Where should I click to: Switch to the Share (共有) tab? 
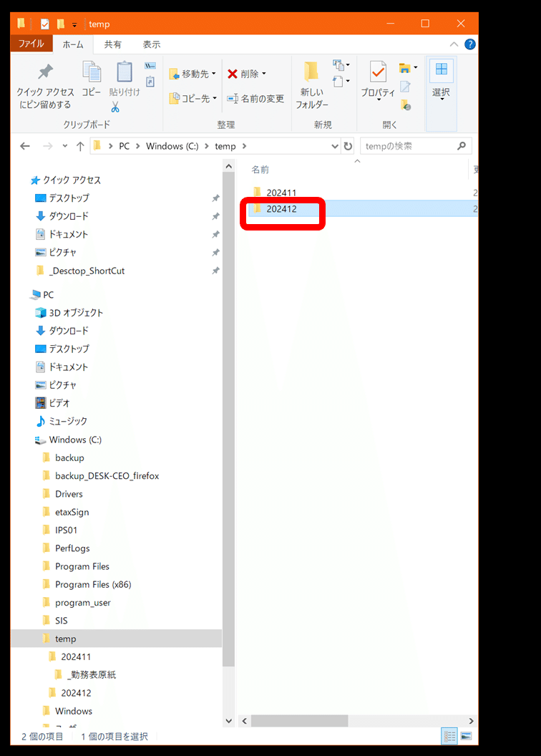pyautogui.click(x=113, y=44)
